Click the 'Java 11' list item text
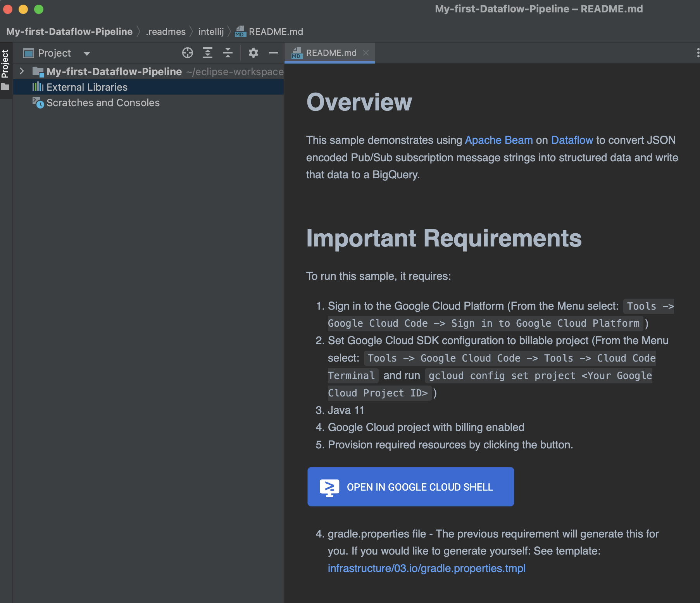700x603 pixels. point(346,410)
